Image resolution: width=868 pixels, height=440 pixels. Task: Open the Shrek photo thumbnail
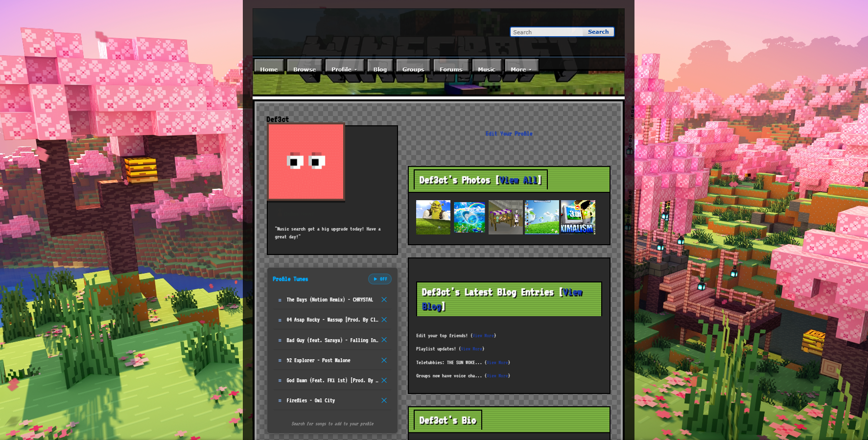pos(433,217)
